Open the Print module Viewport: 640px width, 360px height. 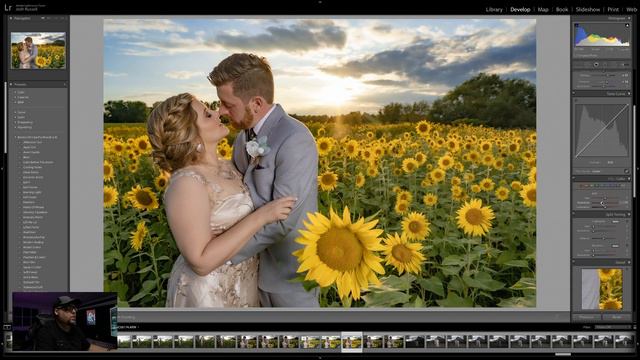coord(613,9)
